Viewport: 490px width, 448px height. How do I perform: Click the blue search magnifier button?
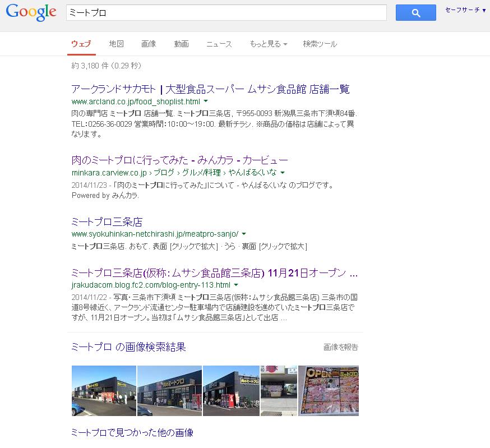pos(415,13)
